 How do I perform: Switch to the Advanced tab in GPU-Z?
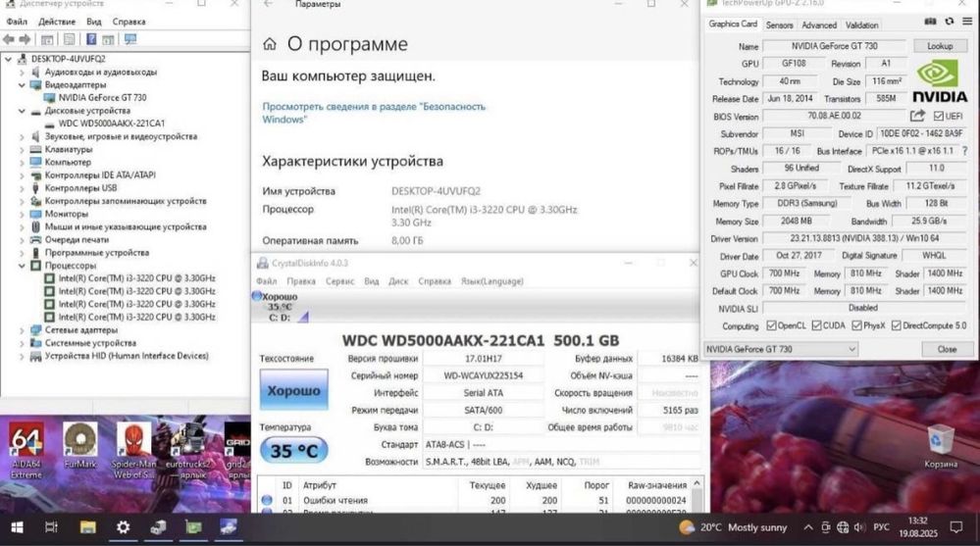pyautogui.click(x=819, y=25)
